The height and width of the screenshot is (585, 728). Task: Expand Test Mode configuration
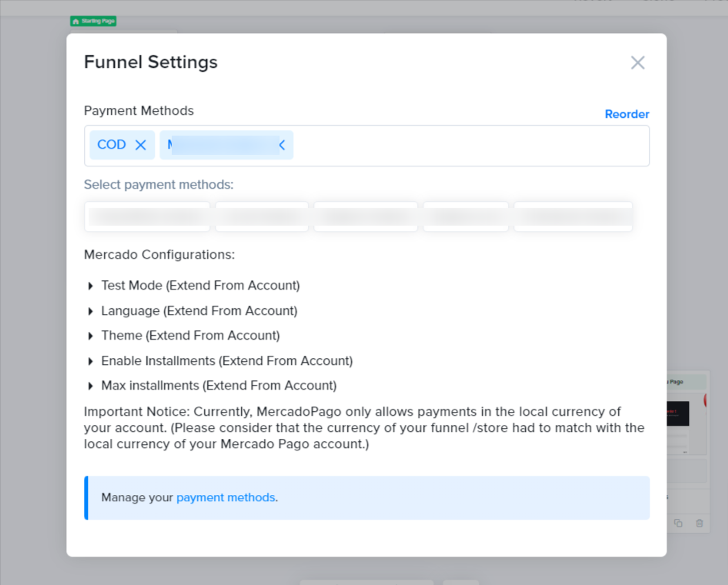tap(90, 286)
